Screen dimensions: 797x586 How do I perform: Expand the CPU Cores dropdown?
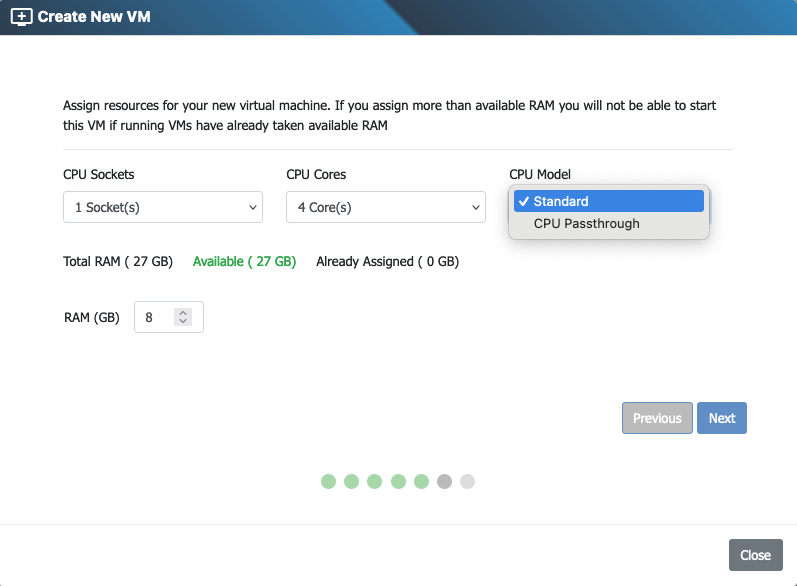click(x=385, y=207)
